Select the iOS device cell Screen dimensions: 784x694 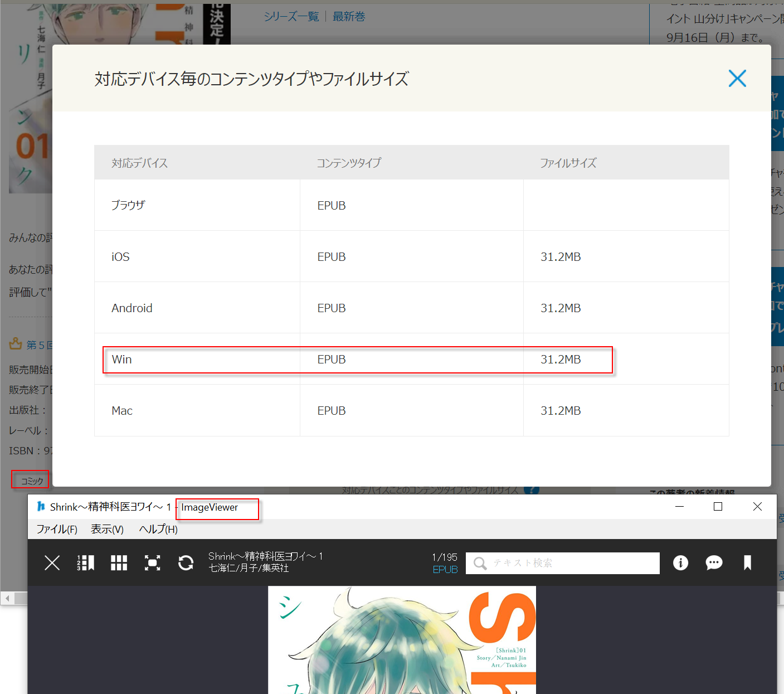pos(197,256)
